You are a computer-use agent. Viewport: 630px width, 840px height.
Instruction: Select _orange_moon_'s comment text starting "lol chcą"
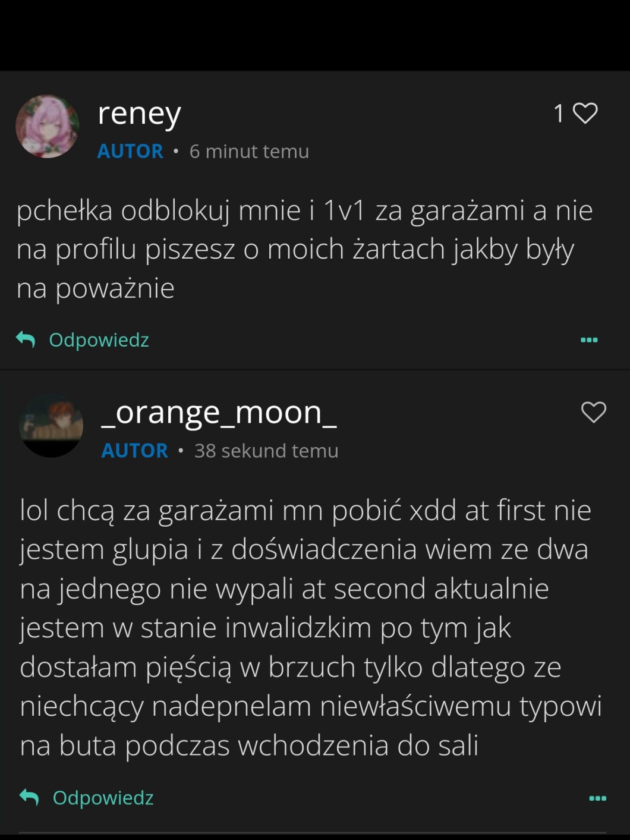click(x=309, y=628)
